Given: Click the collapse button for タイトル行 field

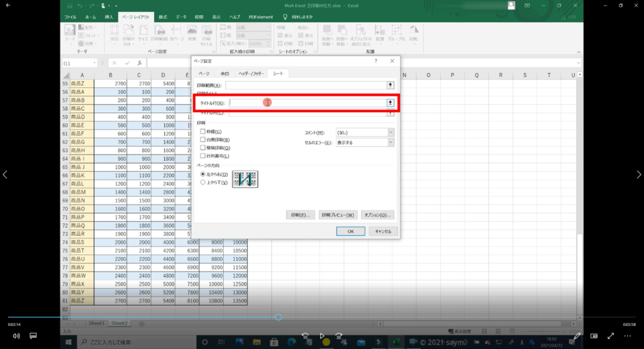Looking at the screenshot, I should [x=390, y=102].
